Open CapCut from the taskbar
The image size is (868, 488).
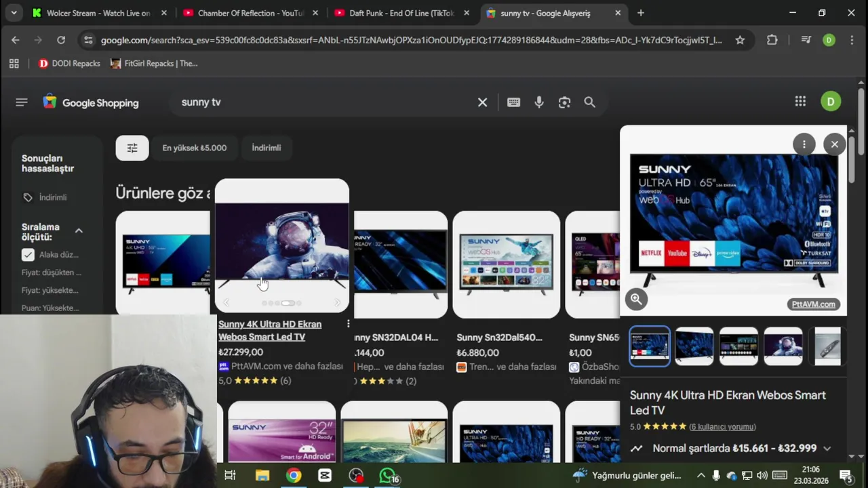pyautogui.click(x=325, y=476)
